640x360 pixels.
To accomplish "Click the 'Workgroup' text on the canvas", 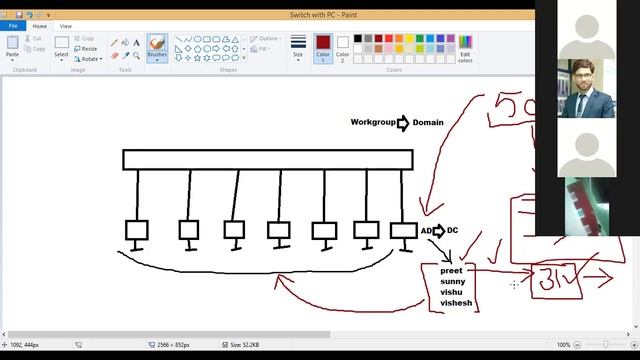I will coord(373,122).
